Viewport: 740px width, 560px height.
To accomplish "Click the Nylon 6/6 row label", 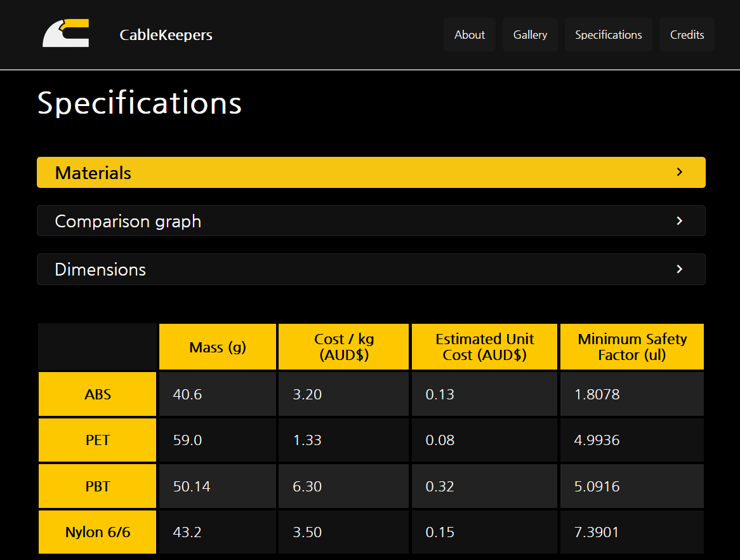I will (x=98, y=532).
